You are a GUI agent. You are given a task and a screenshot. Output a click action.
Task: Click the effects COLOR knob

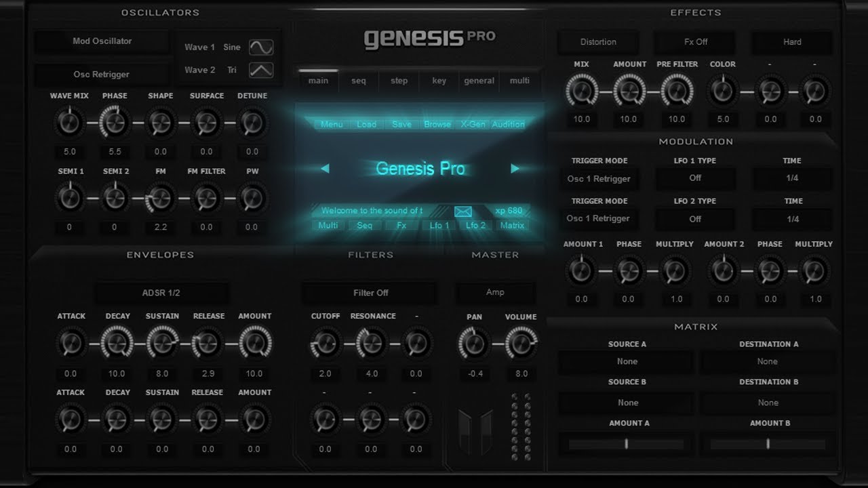pyautogui.click(x=723, y=91)
